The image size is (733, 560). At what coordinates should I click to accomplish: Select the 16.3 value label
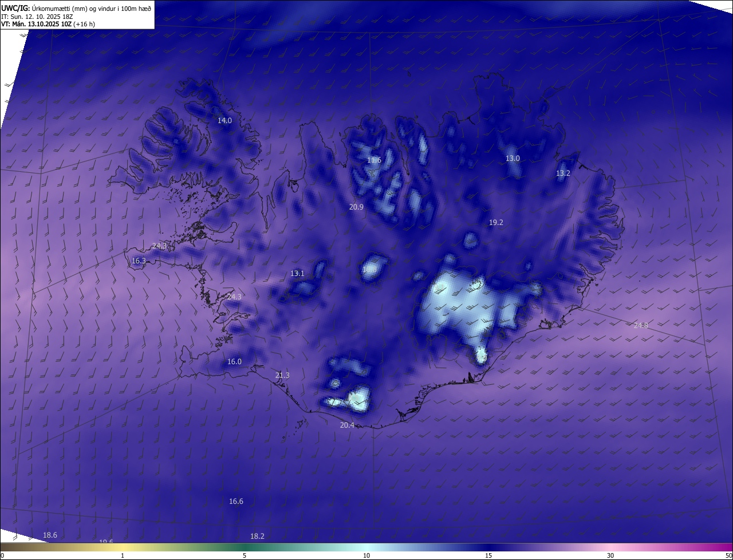point(139,261)
